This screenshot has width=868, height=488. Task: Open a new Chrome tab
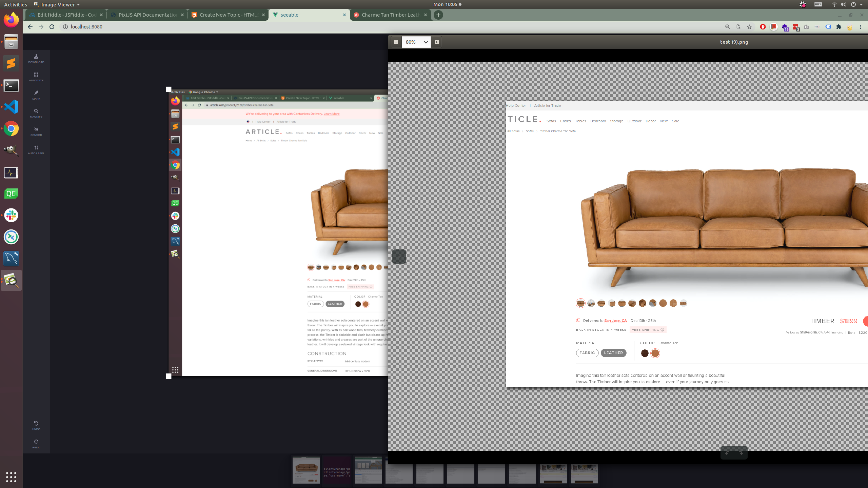coord(438,15)
